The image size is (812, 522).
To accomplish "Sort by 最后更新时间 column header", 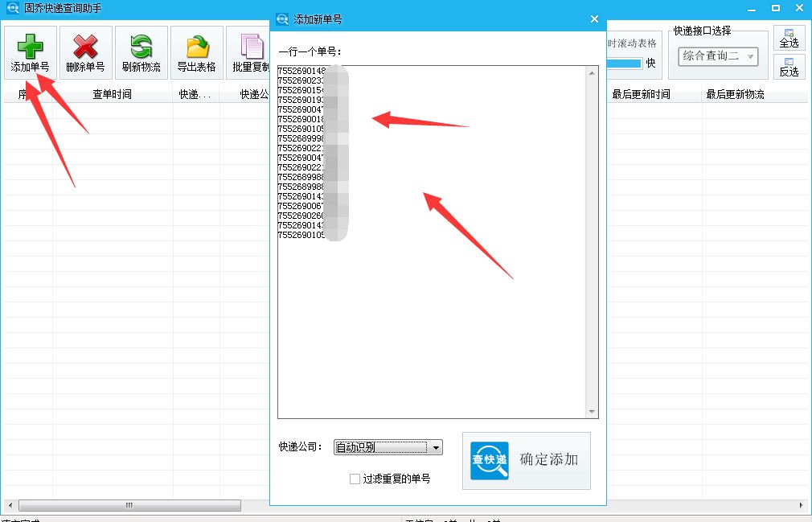I will 641,94.
